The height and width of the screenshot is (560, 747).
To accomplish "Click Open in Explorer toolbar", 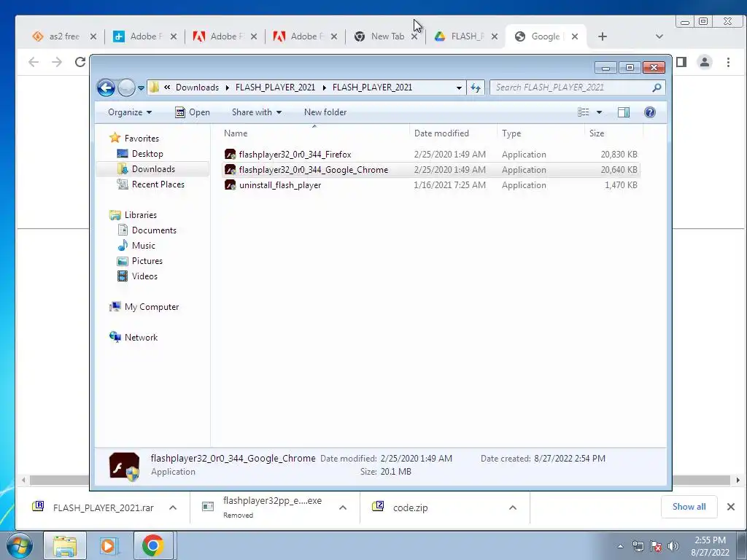I will [x=193, y=112].
